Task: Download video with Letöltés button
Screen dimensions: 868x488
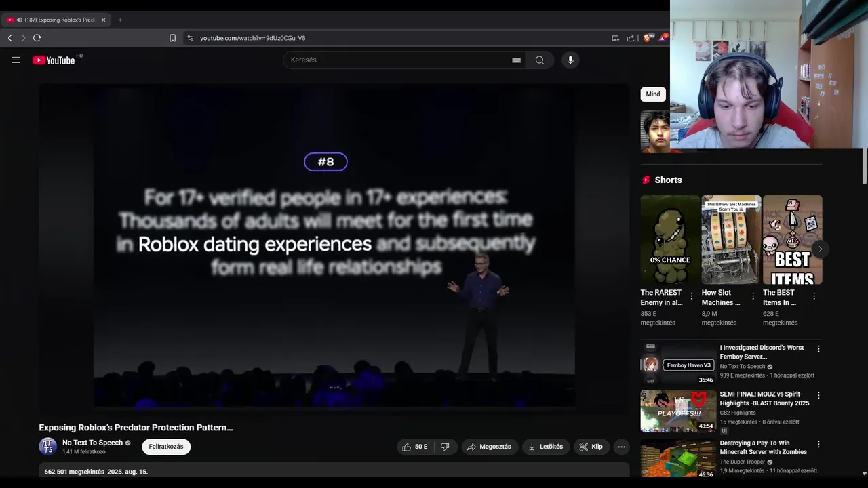Action: coord(546,447)
